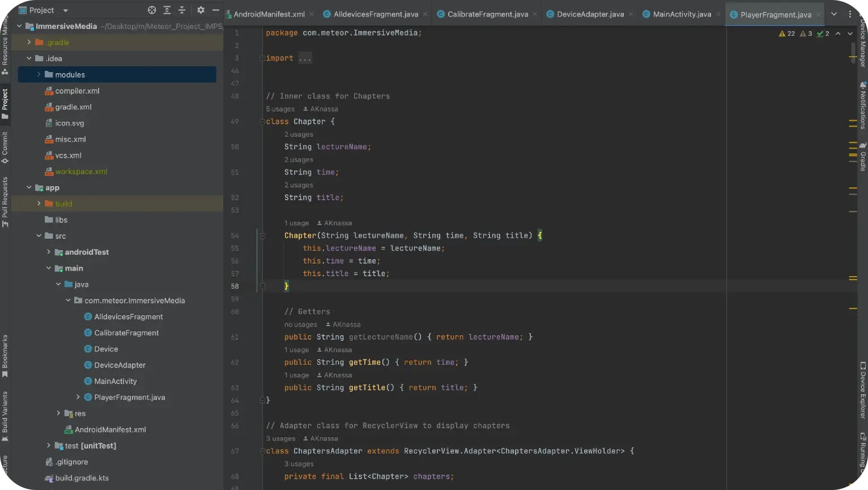Image resolution: width=868 pixels, height=490 pixels.
Task: Switch to the AndroidManifest.xml tab
Action: (269, 14)
